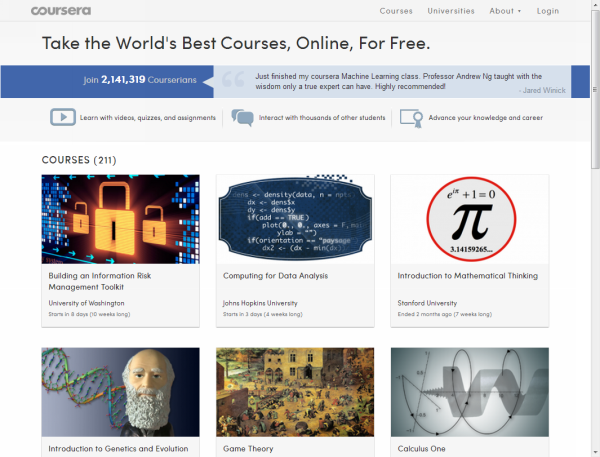Open Introduction to Genetics and Evolution title
Image resolution: width=600 pixels, height=457 pixels.
(118, 449)
